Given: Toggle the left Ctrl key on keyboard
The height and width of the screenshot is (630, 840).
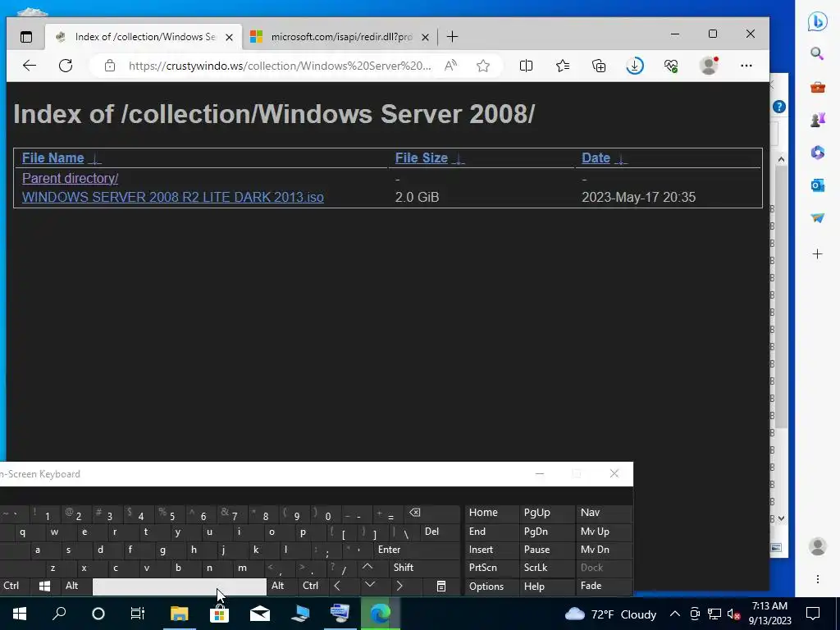Looking at the screenshot, I should (x=14, y=586).
